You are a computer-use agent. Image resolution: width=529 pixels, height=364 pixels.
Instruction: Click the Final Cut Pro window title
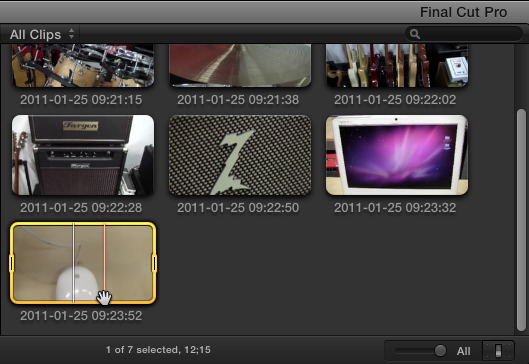(463, 12)
